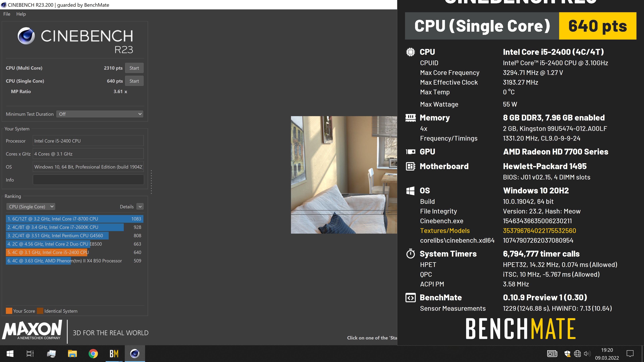Open the File menu

click(x=7, y=14)
